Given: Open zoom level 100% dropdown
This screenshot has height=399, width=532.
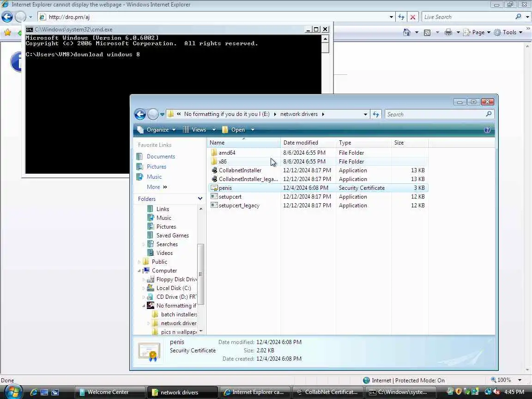Looking at the screenshot, I should point(520,380).
